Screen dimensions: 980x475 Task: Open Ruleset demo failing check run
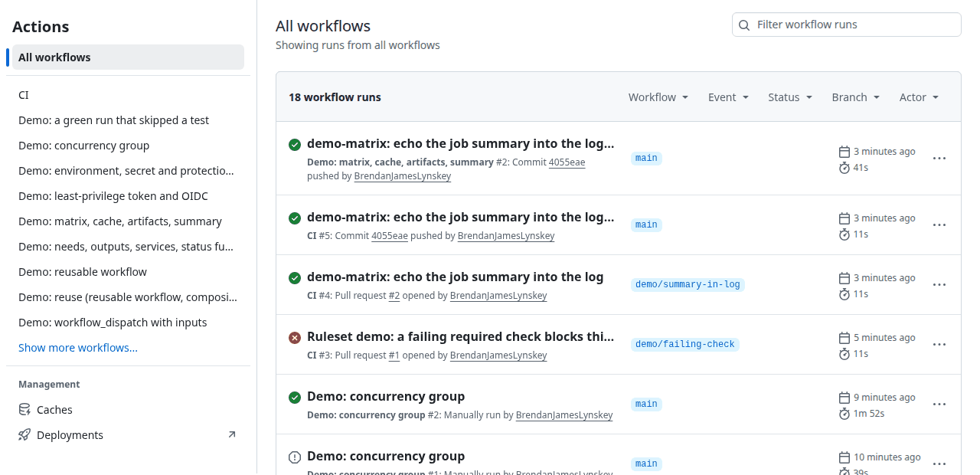click(x=460, y=337)
